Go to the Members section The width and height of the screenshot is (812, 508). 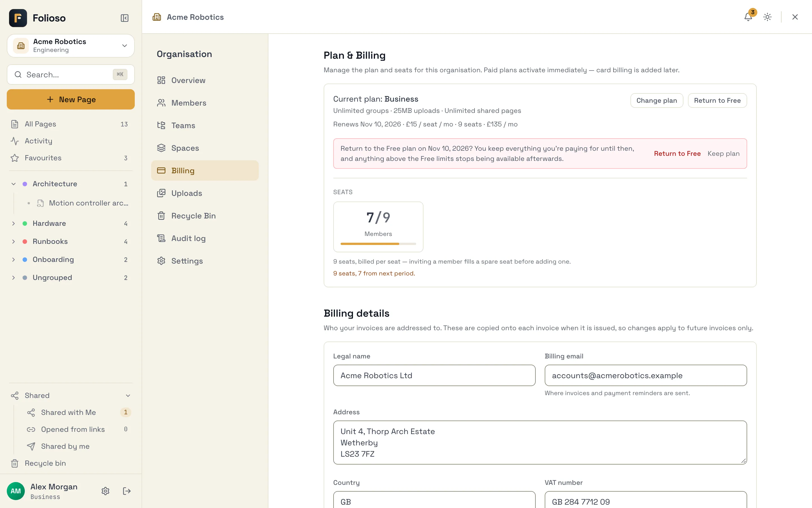(205, 103)
